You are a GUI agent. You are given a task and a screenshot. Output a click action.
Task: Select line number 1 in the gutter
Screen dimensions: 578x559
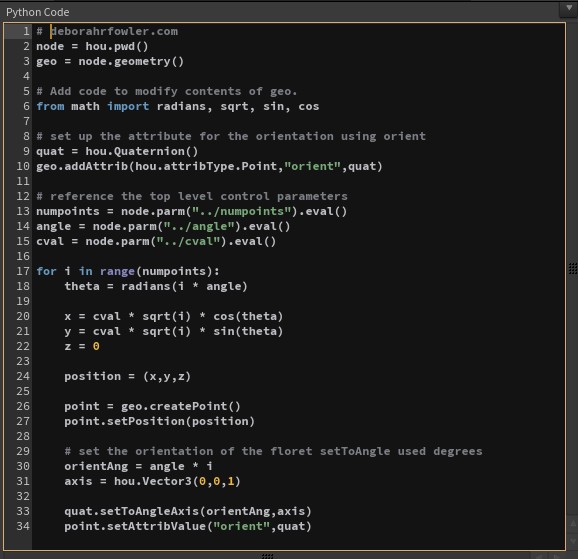[26, 31]
